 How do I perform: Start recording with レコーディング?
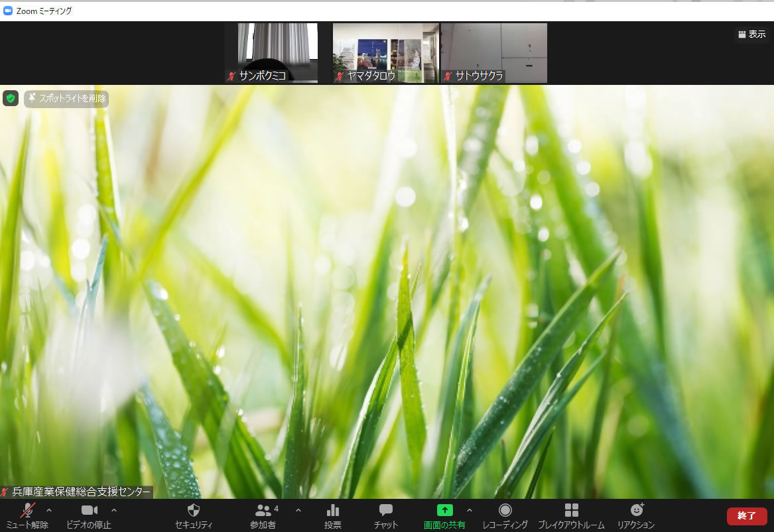(x=505, y=516)
